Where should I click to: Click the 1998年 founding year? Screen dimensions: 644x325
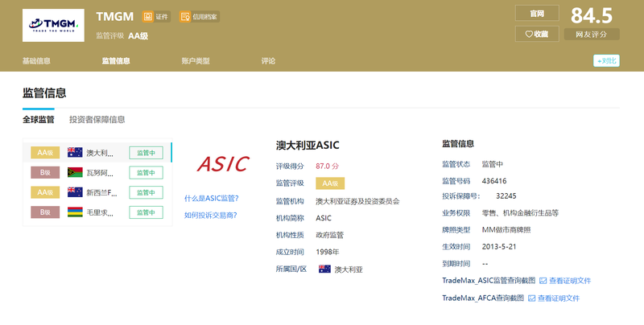pos(328,252)
